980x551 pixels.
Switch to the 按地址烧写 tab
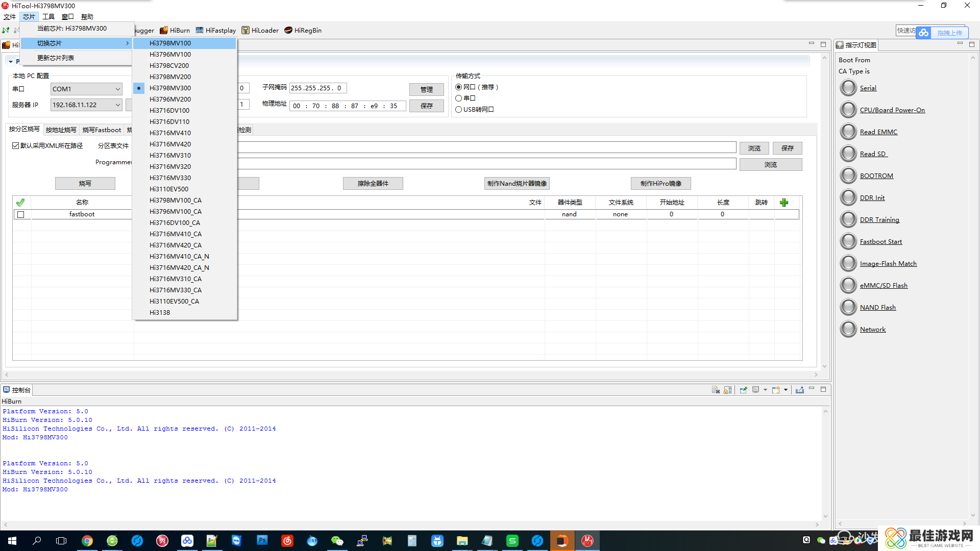click(x=61, y=130)
